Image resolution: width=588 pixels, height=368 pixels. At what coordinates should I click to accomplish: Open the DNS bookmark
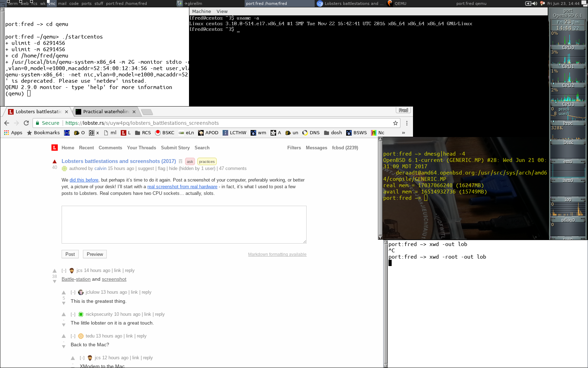(311, 132)
